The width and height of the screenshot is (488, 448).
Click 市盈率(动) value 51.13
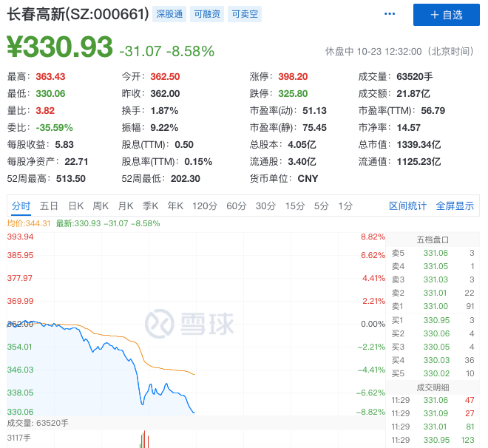click(x=314, y=110)
